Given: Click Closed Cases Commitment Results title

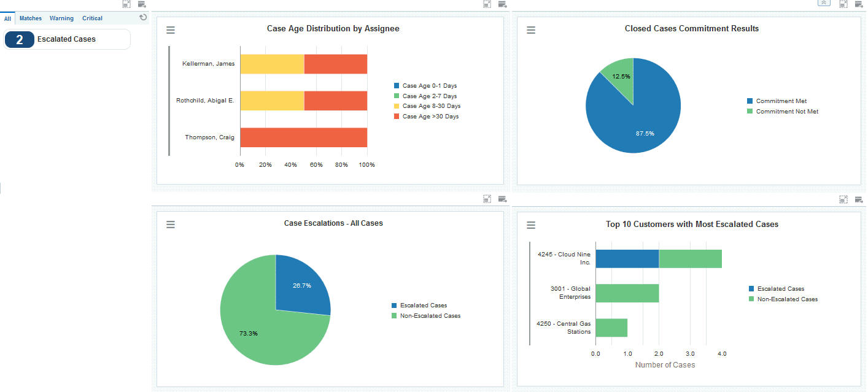Looking at the screenshot, I should [692, 29].
